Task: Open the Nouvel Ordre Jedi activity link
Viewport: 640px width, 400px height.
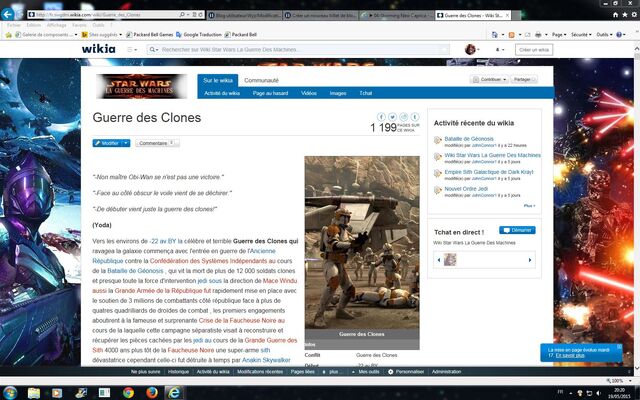Action: [x=466, y=189]
